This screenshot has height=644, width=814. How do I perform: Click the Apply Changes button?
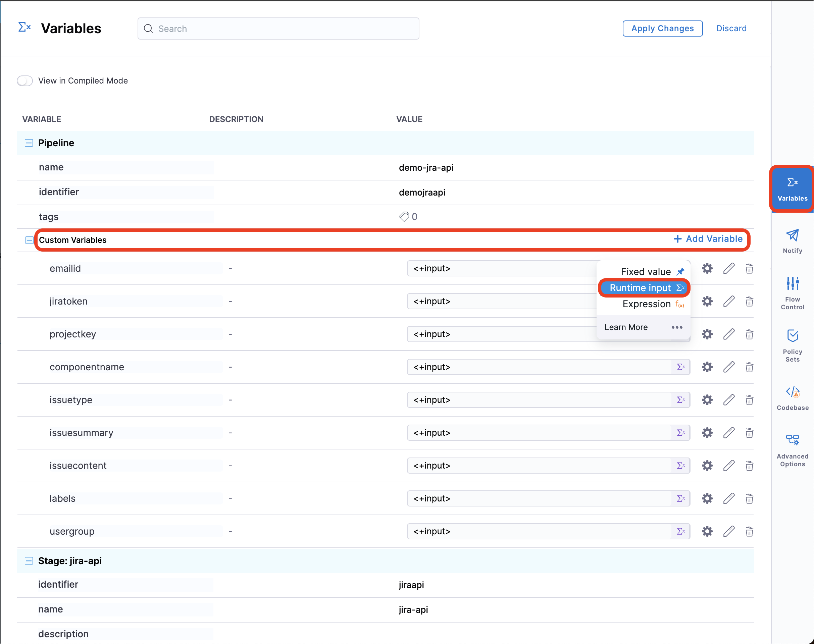coord(662,29)
